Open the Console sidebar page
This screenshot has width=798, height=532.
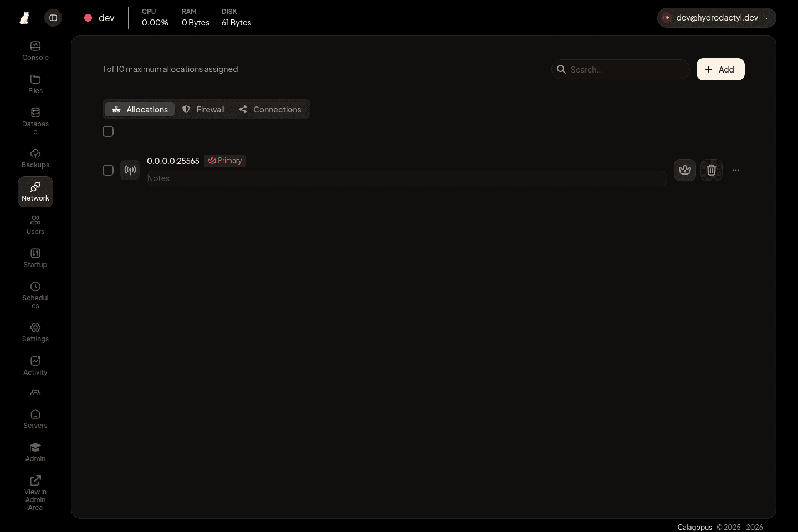[35, 51]
